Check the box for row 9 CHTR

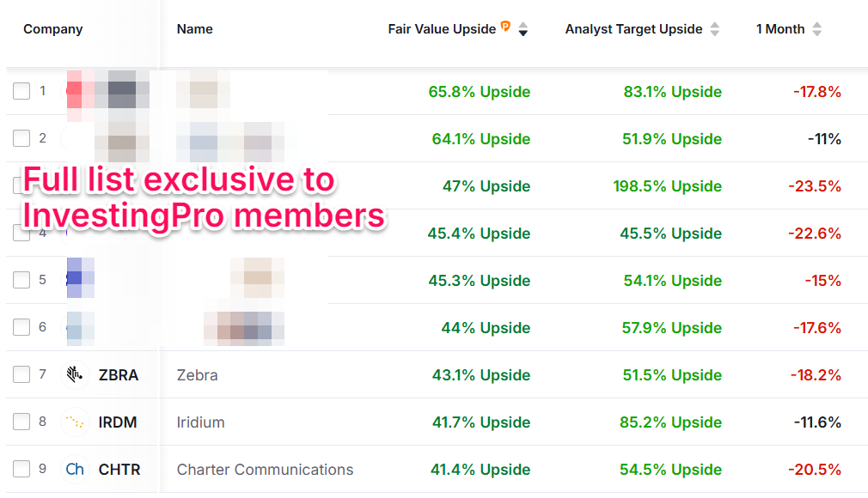21,470
